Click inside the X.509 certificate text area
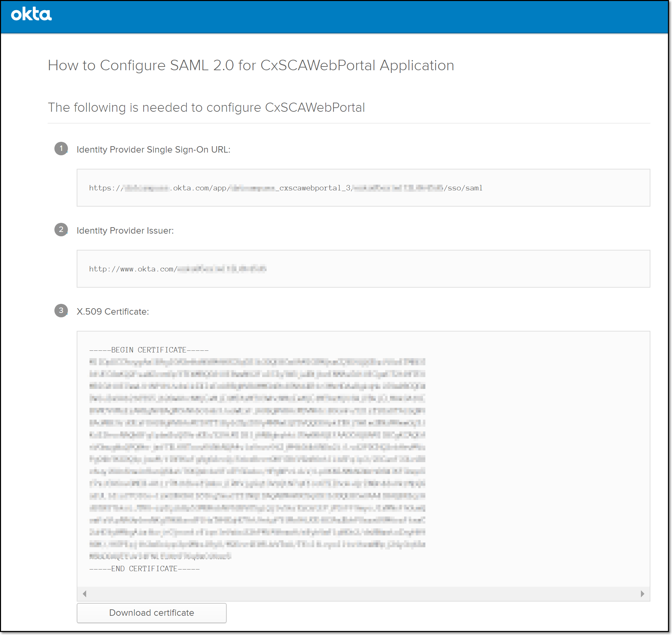672x635 pixels. [363, 459]
